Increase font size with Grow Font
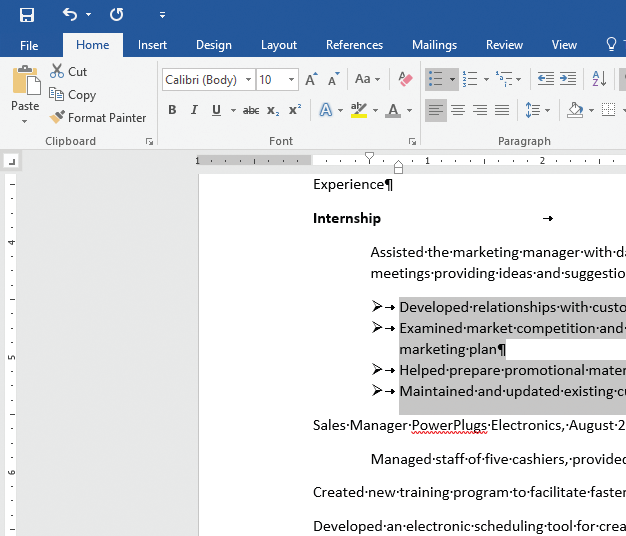 point(312,79)
